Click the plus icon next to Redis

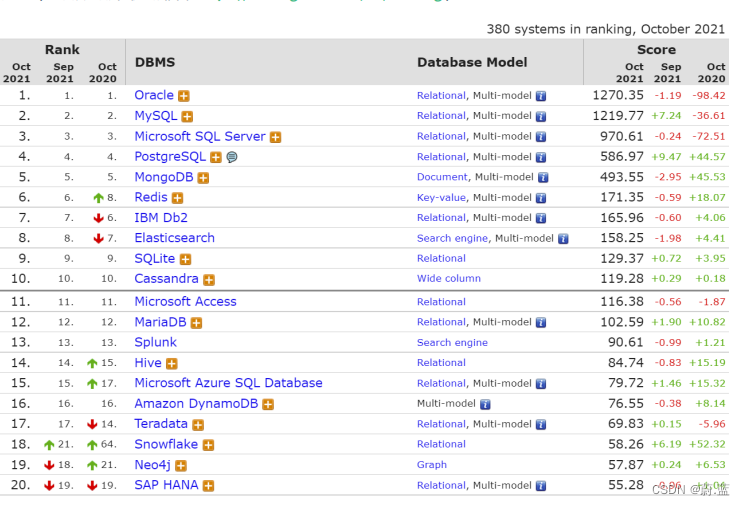(178, 198)
